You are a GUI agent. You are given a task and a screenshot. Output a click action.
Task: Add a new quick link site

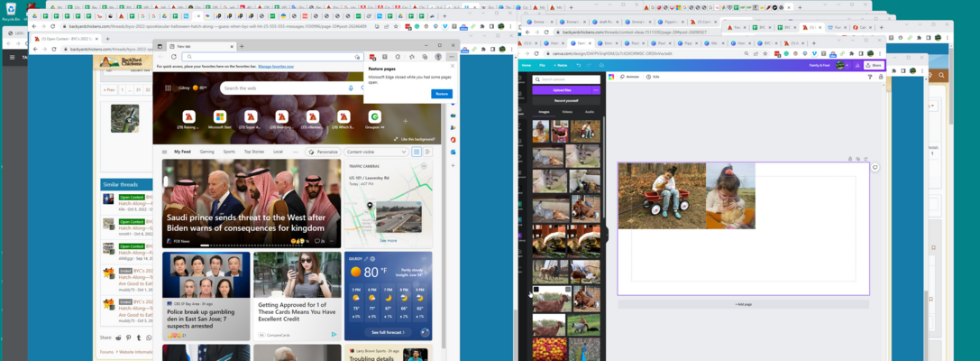tap(405, 121)
